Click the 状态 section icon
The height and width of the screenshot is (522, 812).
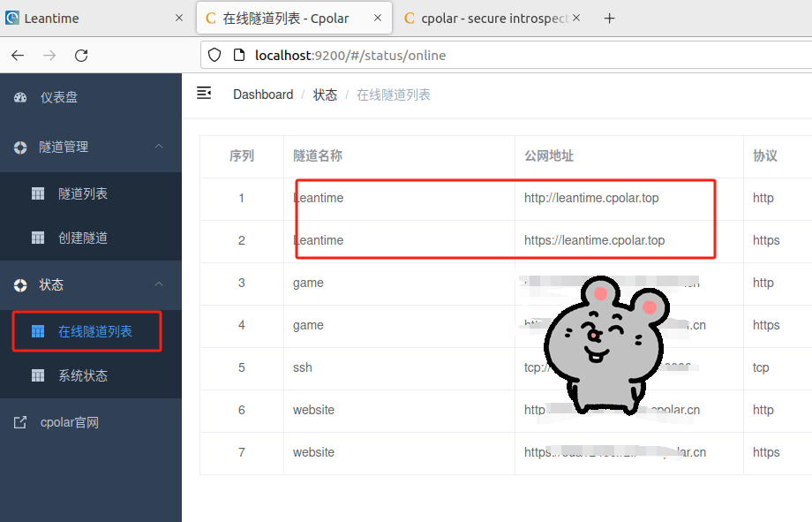pyautogui.click(x=20, y=285)
